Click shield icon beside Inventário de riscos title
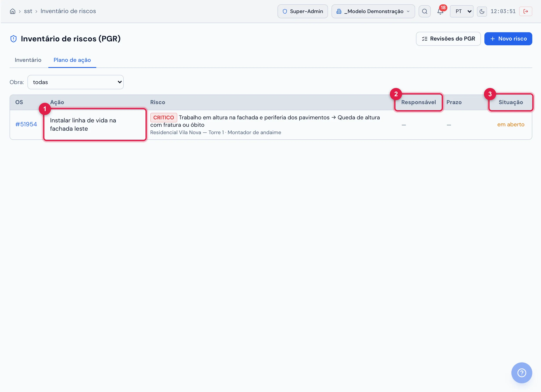 pos(14,39)
